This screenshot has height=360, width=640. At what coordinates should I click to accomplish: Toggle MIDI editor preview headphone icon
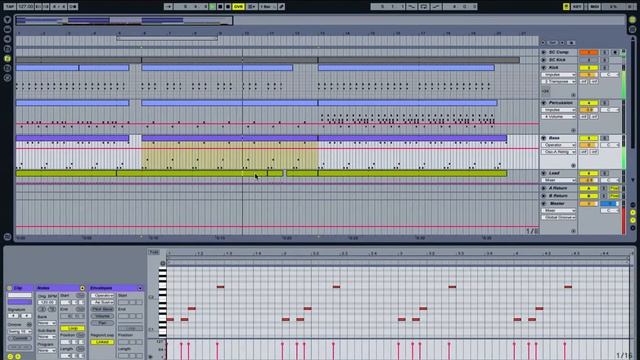[162, 263]
